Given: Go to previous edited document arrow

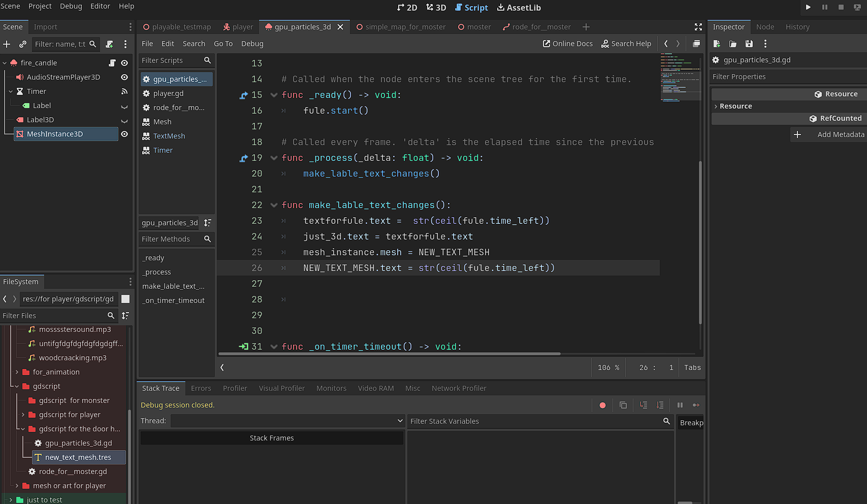Looking at the screenshot, I should (666, 44).
